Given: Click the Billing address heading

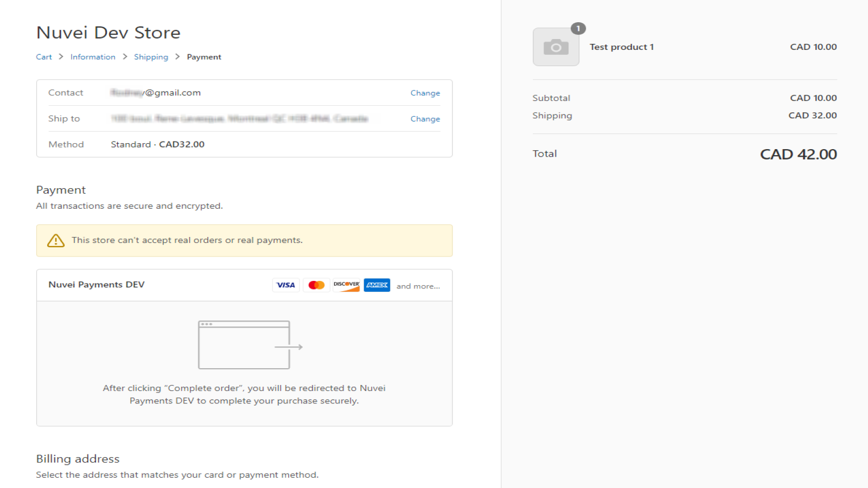Looking at the screenshot, I should [x=78, y=459].
